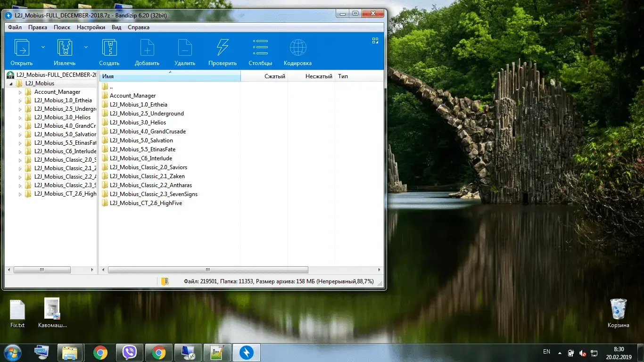Select L2J_Mobius_2.5_Underground in the tree
The image size is (644, 362).
(x=65, y=109)
